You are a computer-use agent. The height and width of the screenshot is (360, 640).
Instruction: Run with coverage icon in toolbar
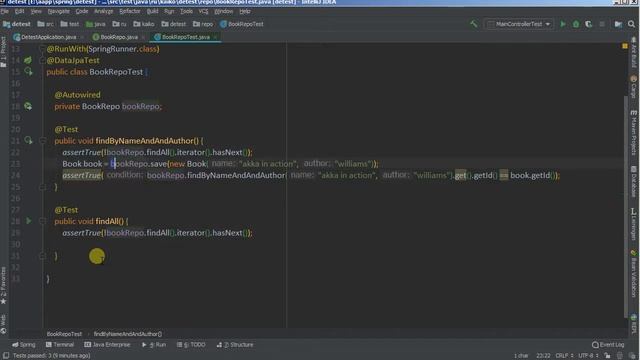click(588, 24)
